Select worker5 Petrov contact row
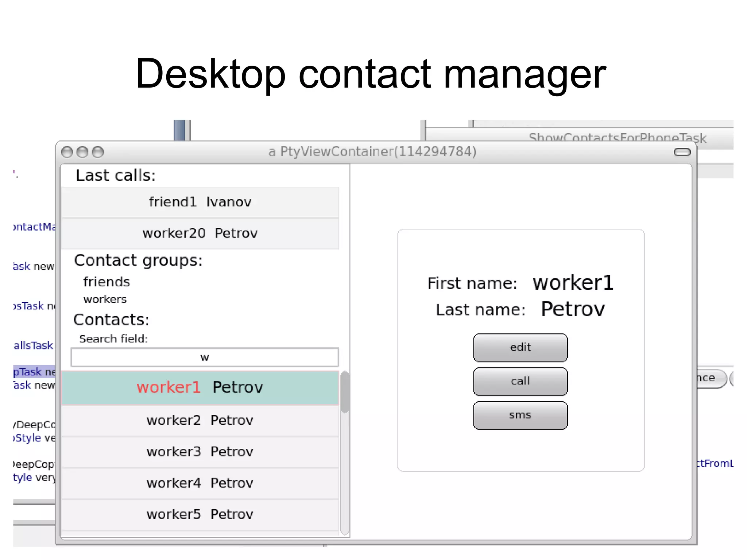The height and width of the screenshot is (560, 747). [200, 515]
